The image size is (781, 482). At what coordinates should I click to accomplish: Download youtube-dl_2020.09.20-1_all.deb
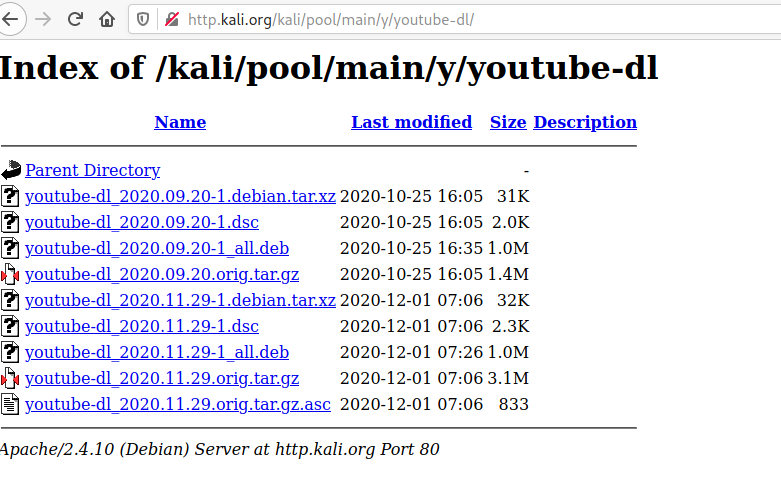pos(157,249)
